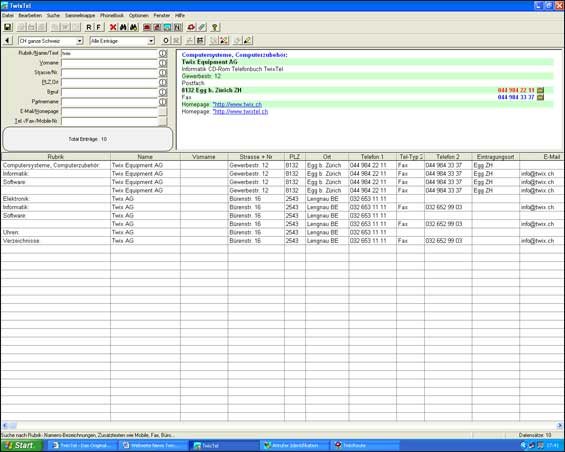Screen dimensions: 565x452
Task: Click the N toolbar icon
Action: (177, 27)
